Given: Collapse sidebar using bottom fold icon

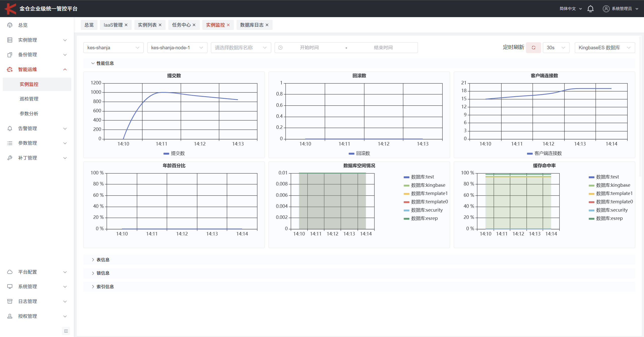Looking at the screenshot, I should tap(66, 331).
